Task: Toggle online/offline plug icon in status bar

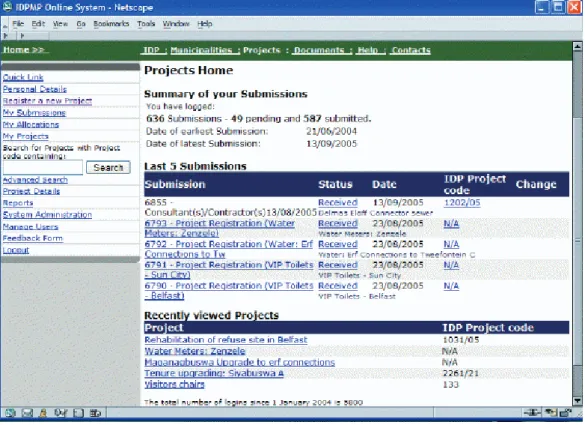Action: click(x=532, y=412)
